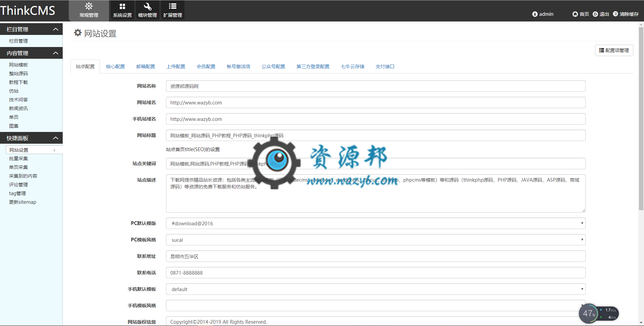Click the 网站标题 input field

coord(376,135)
